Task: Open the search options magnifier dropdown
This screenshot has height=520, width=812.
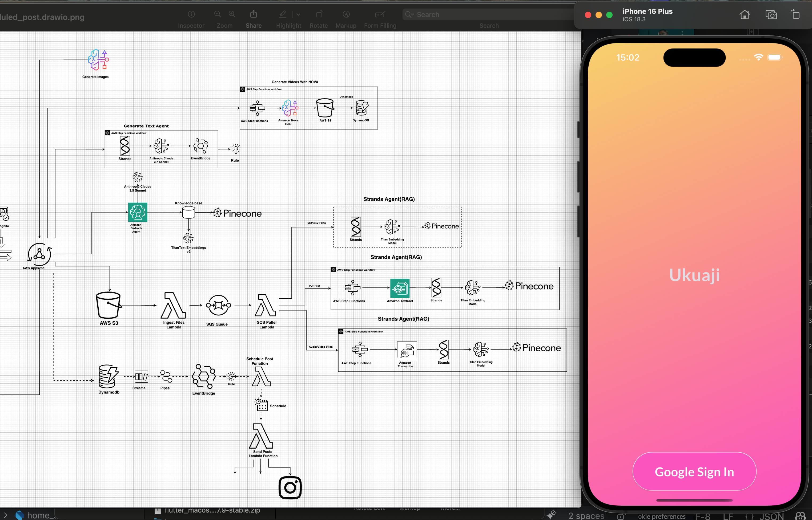Action: tap(409, 15)
